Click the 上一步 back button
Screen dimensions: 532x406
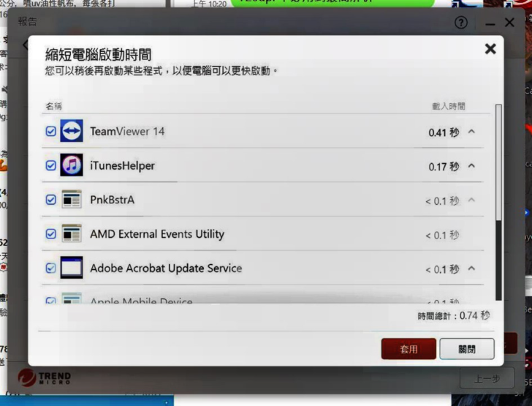[x=487, y=378]
